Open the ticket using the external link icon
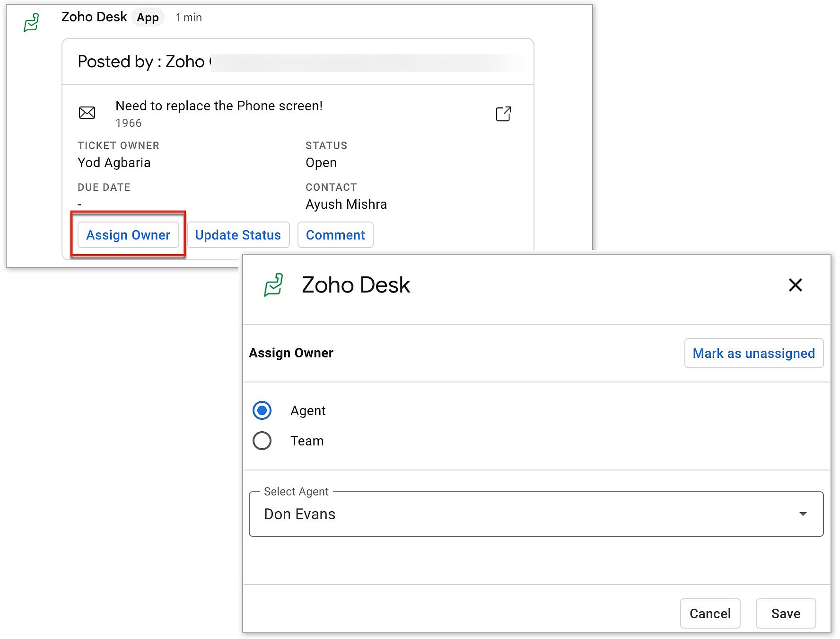 tap(503, 114)
